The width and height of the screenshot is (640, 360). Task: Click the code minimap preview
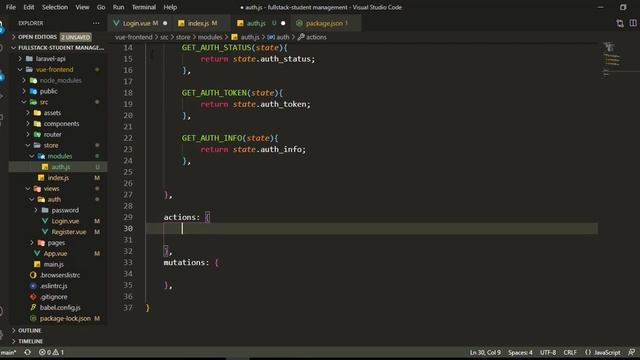(611, 59)
